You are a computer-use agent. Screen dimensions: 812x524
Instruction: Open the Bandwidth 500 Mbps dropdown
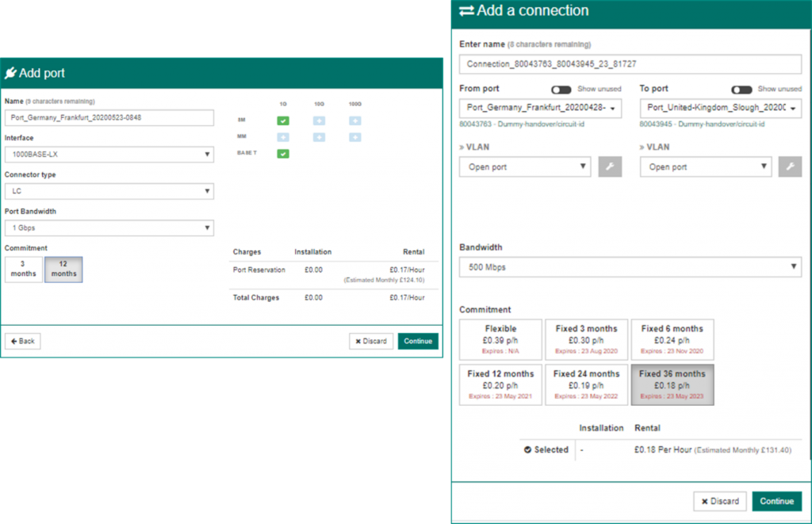[x=630, y=267]
